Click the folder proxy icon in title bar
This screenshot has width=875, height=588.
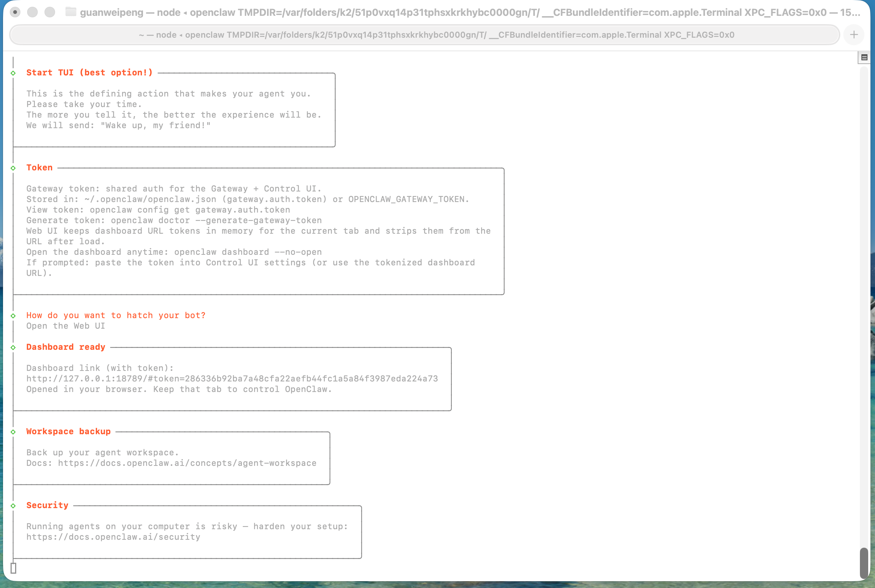click(x=71, y=12)
